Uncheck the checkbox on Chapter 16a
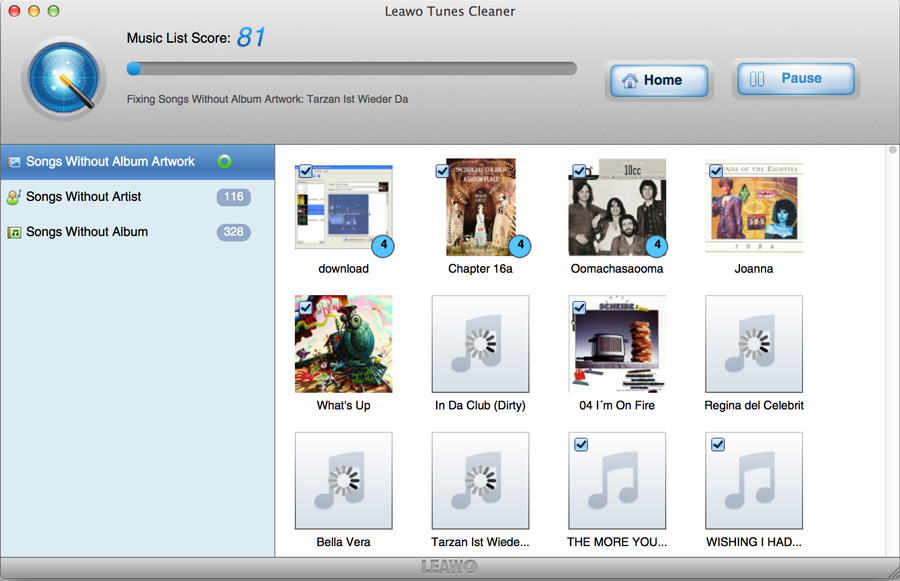The image size is (900, 581). pyautogui.click(x=442, y=171)
